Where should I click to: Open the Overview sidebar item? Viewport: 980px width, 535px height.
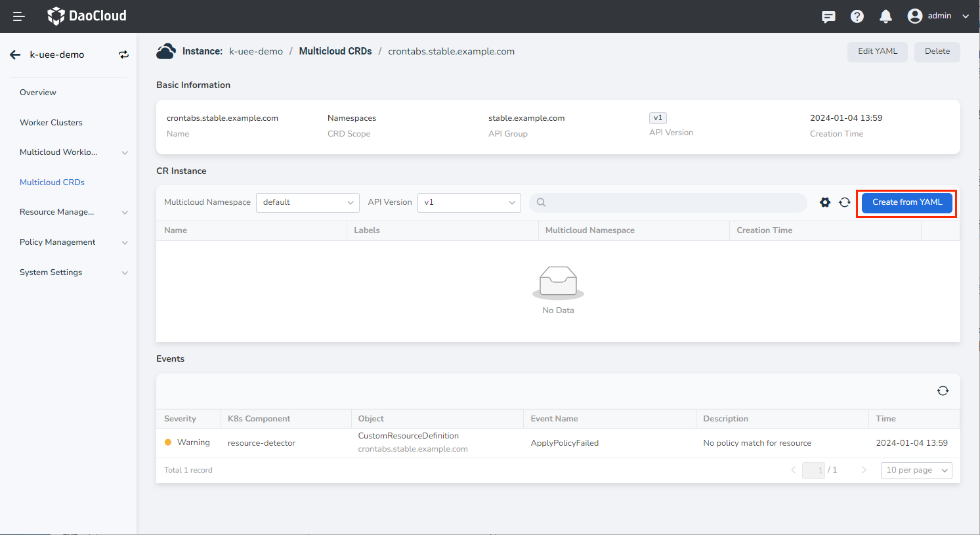click(38, 93)
